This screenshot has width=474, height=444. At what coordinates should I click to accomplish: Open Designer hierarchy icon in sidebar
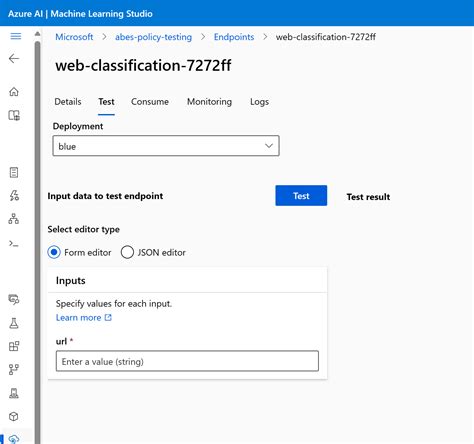coord(14,219)
